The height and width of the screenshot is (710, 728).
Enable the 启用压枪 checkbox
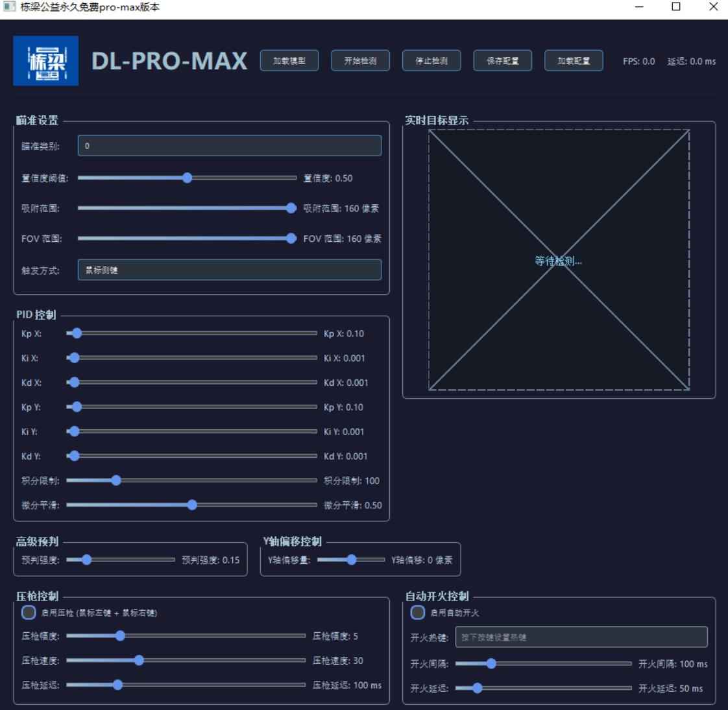coord(29,612)
